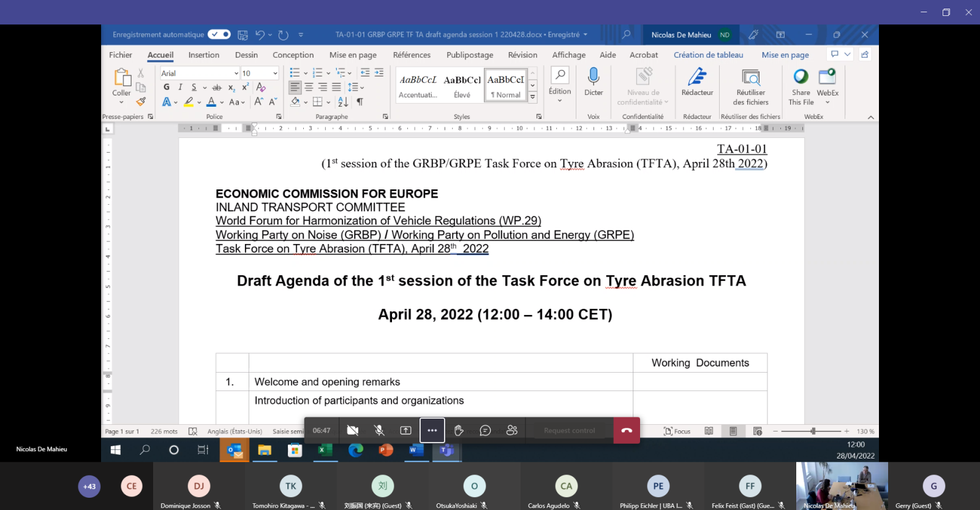980x510 pixels.
Task: Show paragraph marks with the pilcrow icon
Action: [x=360, y=102]
